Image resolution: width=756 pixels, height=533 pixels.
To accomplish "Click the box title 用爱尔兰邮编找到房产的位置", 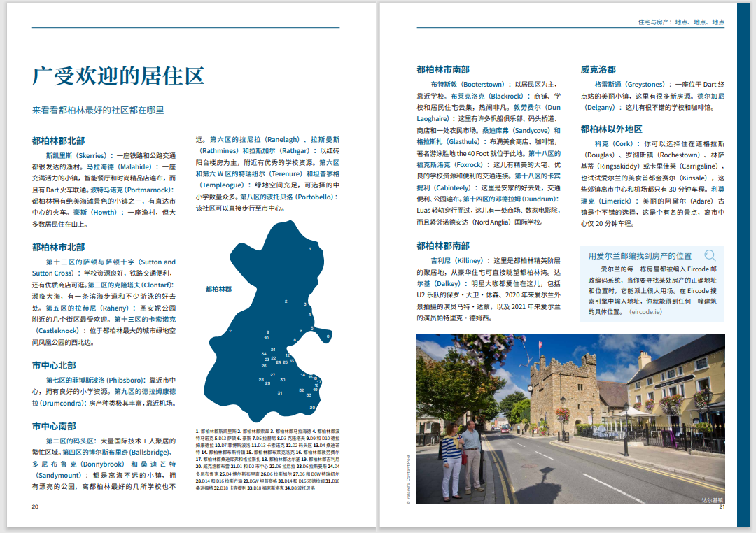I will coord(640,256).
